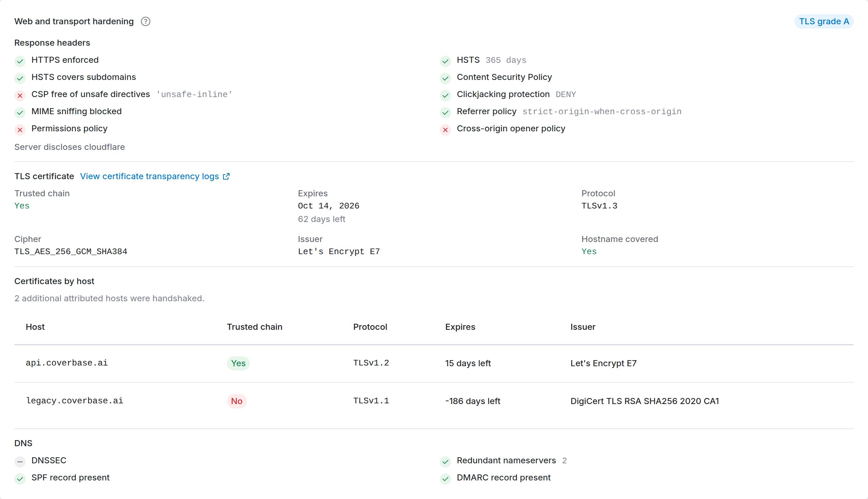Click TLS_AES_256_GCM_SHA384 cipher value
This screenshot has height=499, width=868.
[x=71, y=252]
